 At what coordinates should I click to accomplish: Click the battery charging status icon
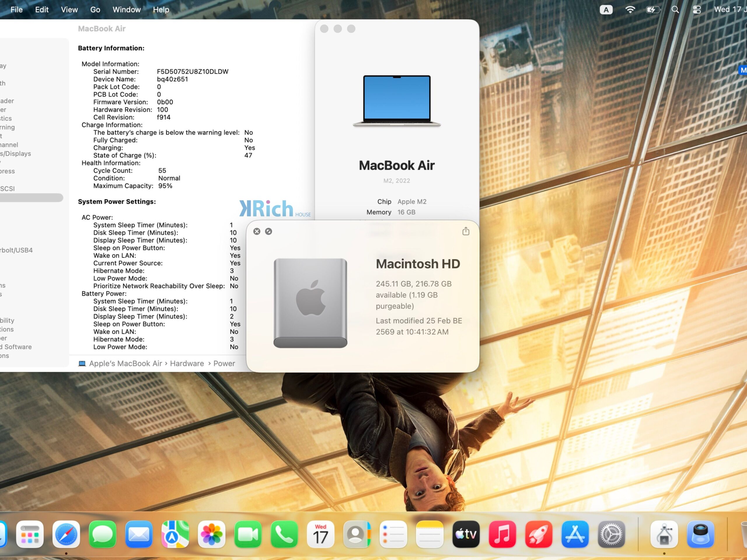pyautogui.click(x=653, y=9)
